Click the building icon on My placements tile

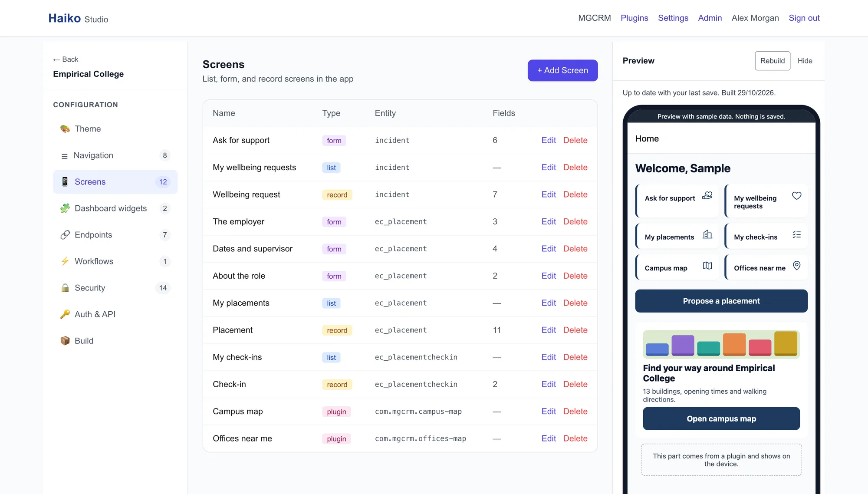pos(707,234)
